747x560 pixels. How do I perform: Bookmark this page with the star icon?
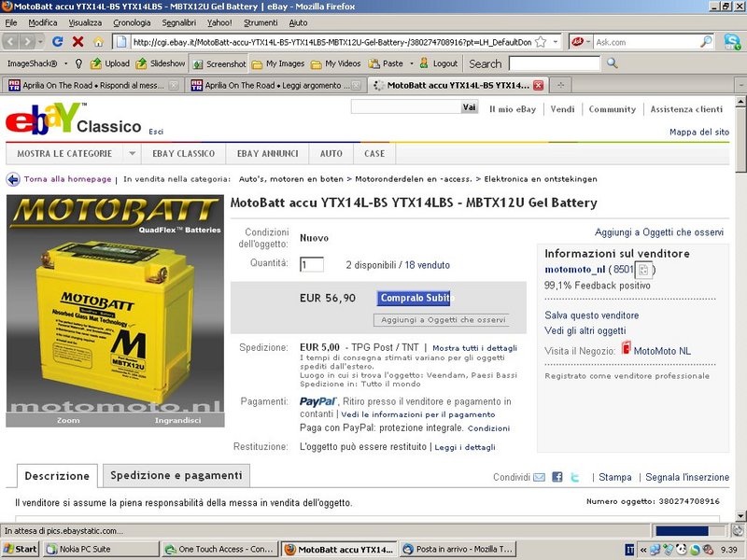(541, 42)
